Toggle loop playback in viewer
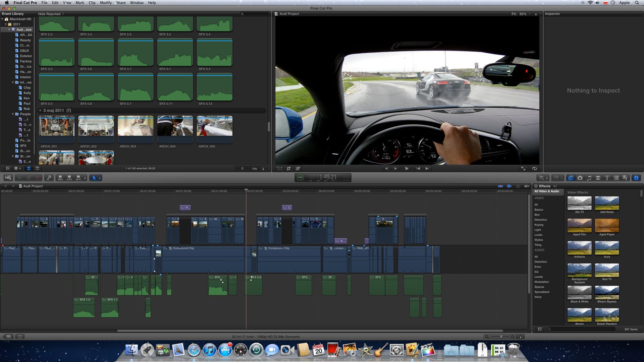The height and width of the screenshot is (362, 644). [535, 169]
